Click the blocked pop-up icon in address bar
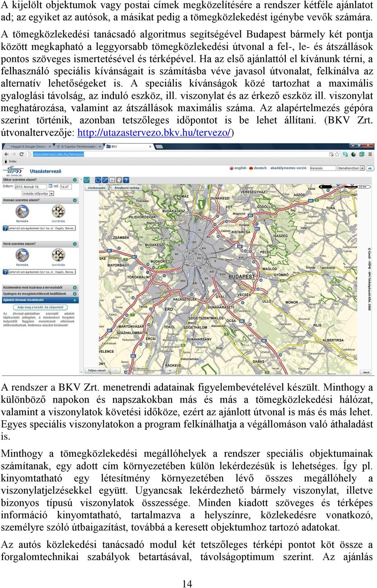Screen dimensions: 377x588 pos(331,154)
